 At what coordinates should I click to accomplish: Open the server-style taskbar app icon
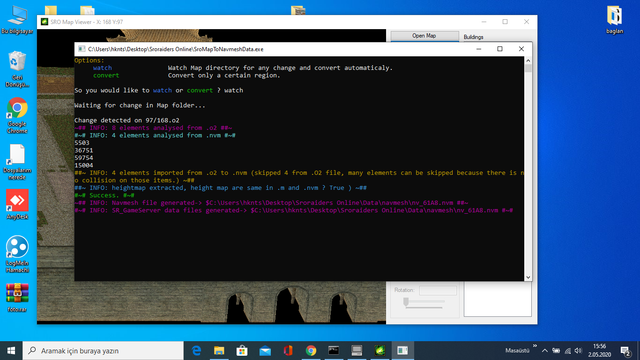tap(356, 351)
